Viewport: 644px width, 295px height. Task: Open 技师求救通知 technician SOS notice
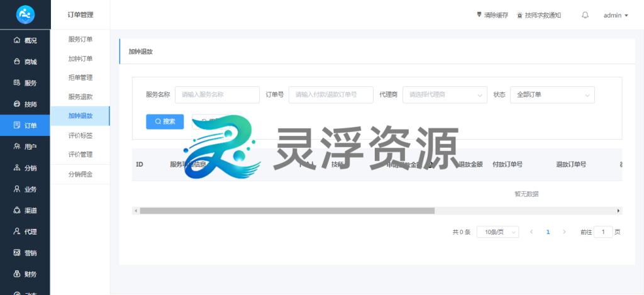click(539, 15)
